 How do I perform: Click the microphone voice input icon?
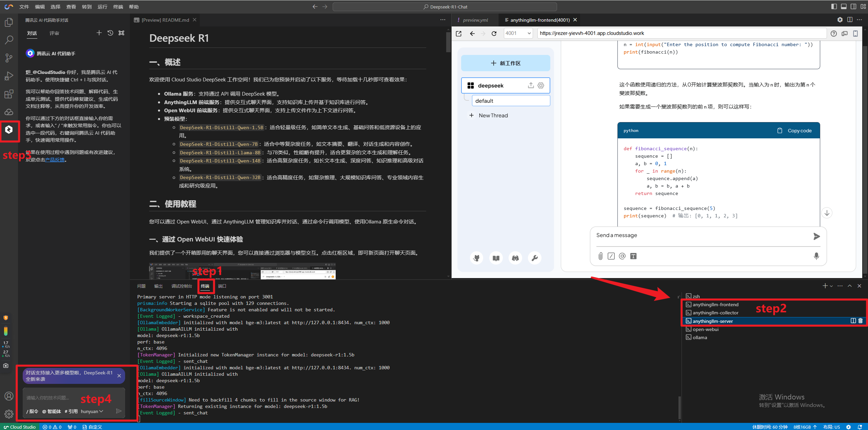tap(816, 256)
